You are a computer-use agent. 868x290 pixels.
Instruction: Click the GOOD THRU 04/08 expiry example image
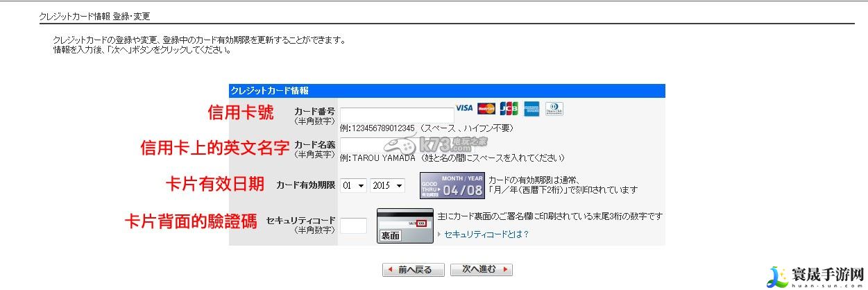point(452,185)
